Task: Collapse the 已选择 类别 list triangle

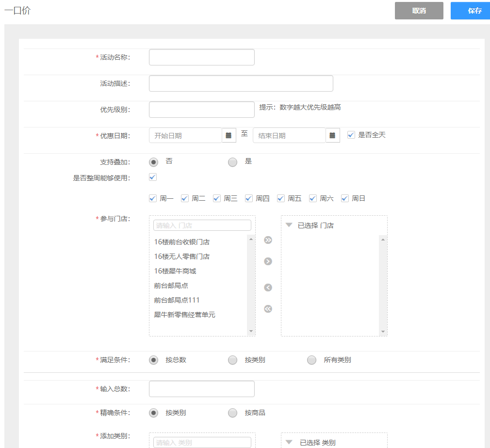Action: tap(289, 442)
